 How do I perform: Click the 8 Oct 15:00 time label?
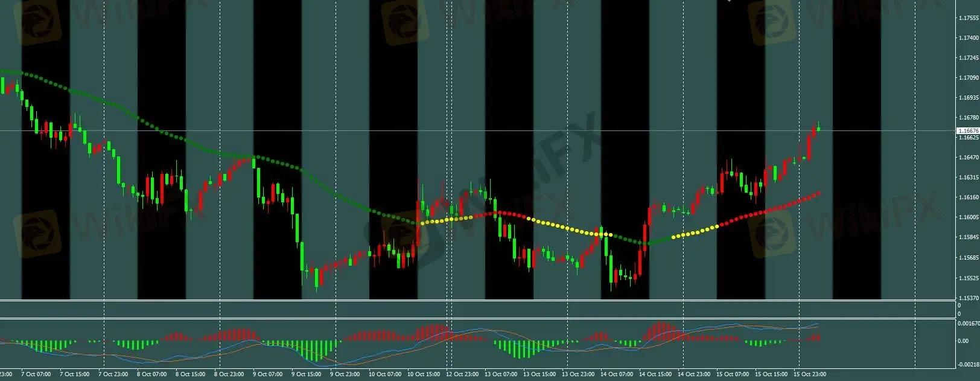point(191,374)
